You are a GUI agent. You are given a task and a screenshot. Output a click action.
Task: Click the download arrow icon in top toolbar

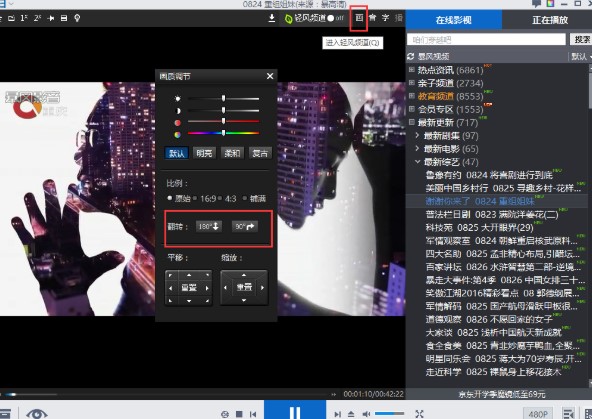click(x=271, y=18)
